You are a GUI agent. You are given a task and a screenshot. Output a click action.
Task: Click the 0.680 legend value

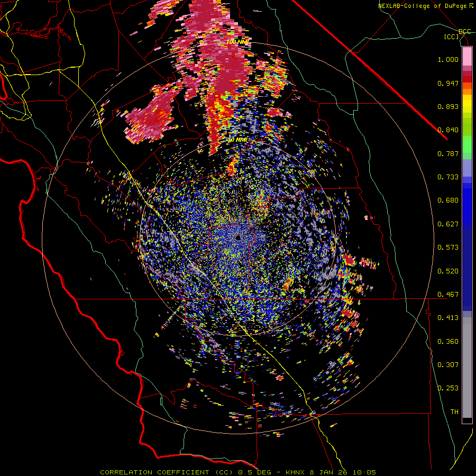(x=448, y=200)
